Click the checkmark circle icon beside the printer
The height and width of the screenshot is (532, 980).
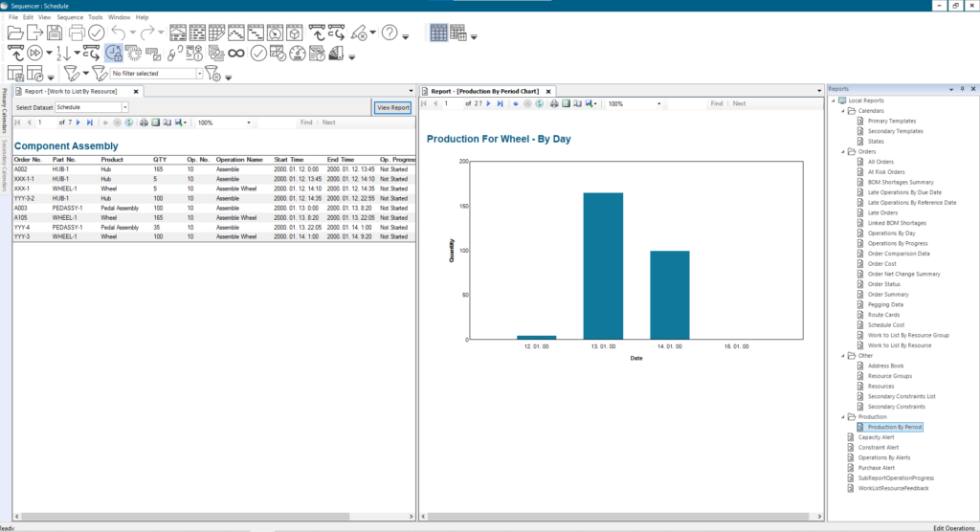[x=97, y=33]
